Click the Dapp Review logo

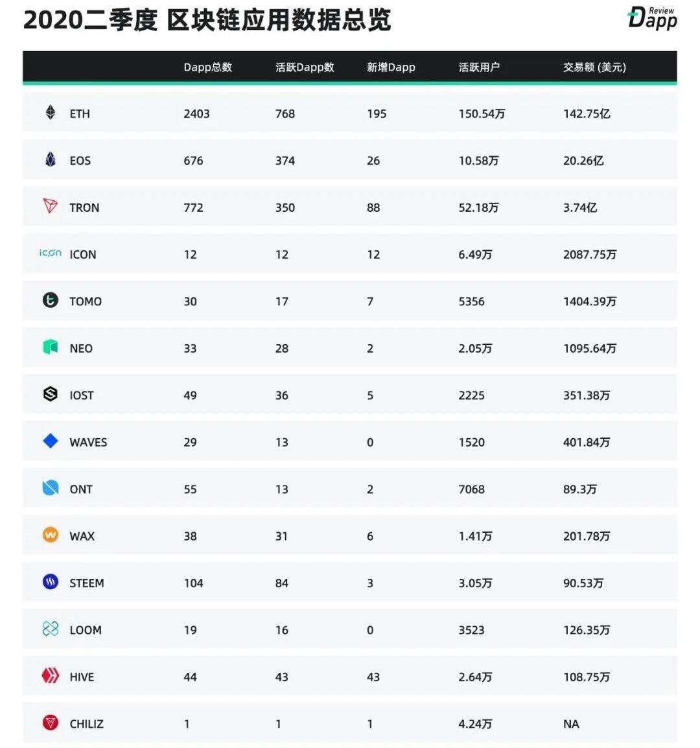652,18
